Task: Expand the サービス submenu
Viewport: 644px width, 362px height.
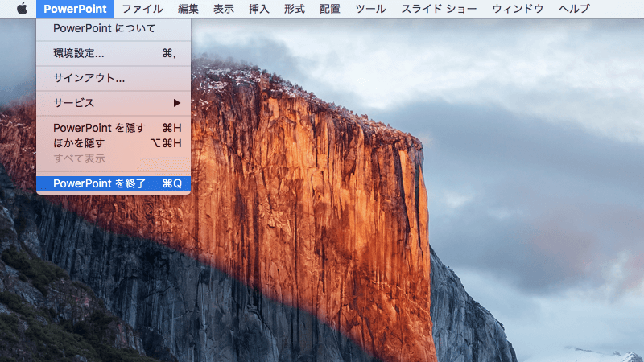Action: pyautogui.click(x=114, y=103)
